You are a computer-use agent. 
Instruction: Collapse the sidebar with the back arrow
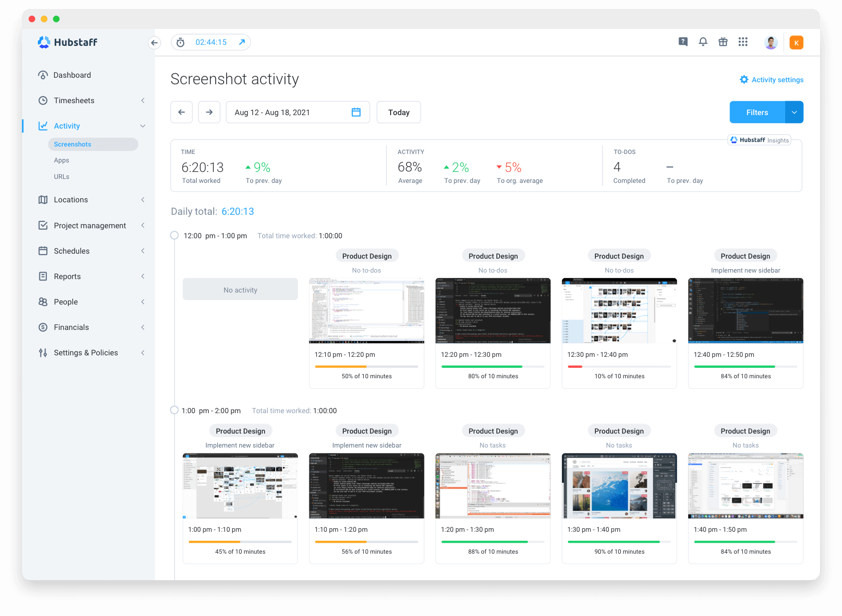point(154,42)
